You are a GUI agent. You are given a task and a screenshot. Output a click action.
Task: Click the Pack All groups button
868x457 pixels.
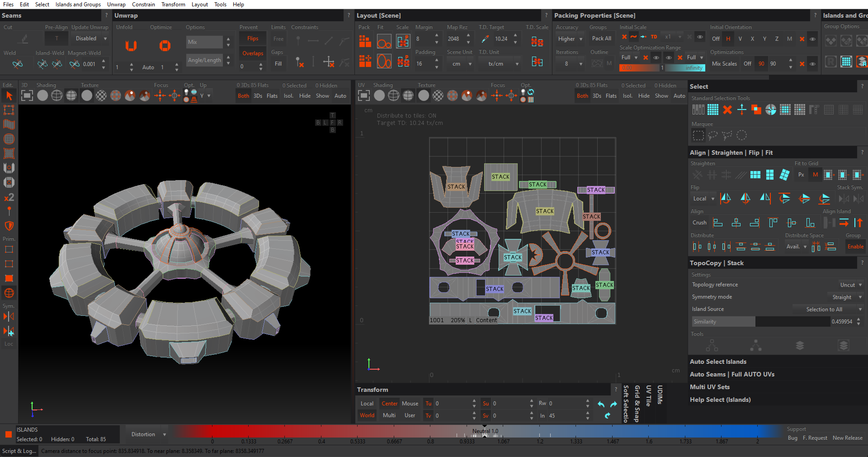601,38
